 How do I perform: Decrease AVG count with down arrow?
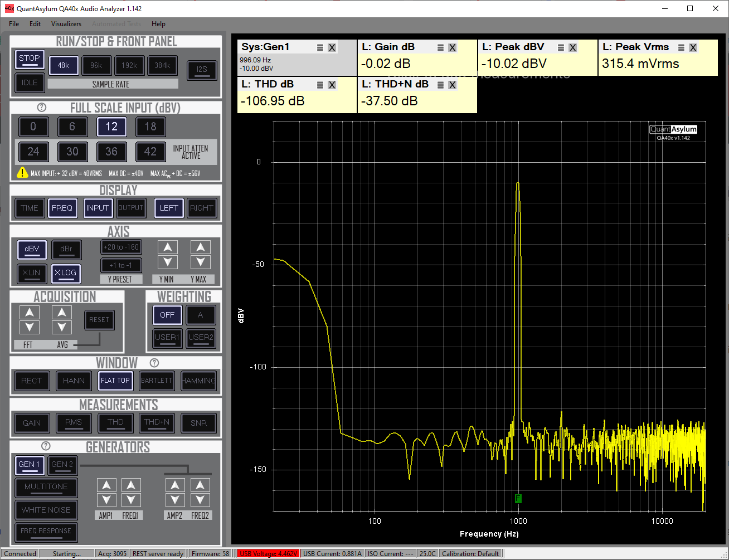tap(62, 327)
